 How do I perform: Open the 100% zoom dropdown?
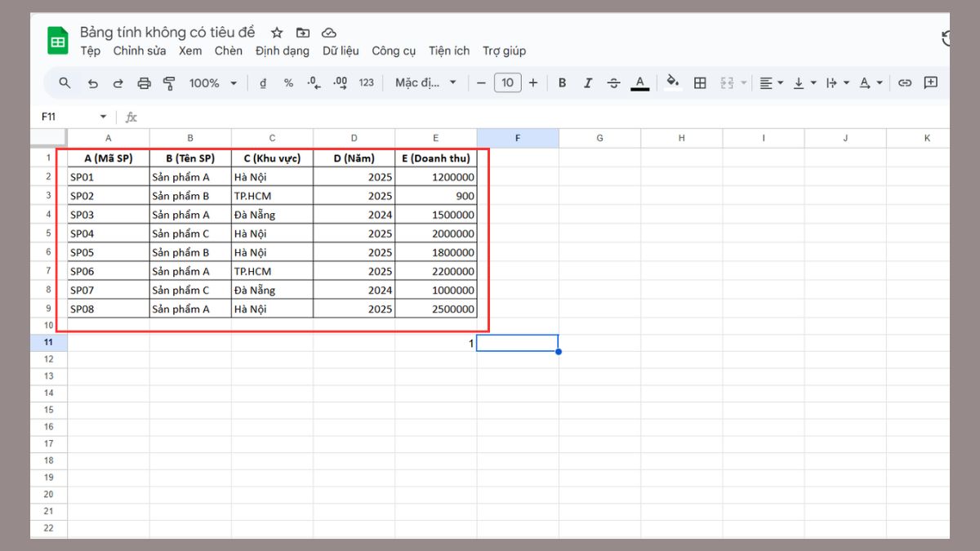tap(212, 83)
